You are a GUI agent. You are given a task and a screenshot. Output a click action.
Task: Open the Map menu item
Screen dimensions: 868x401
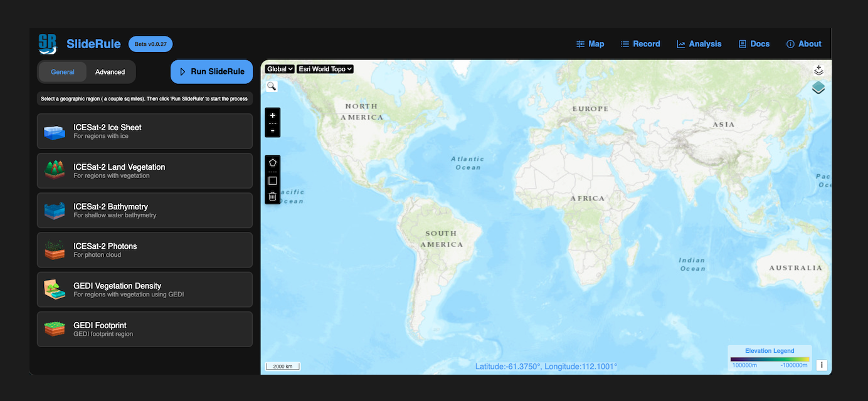(590, 44)
